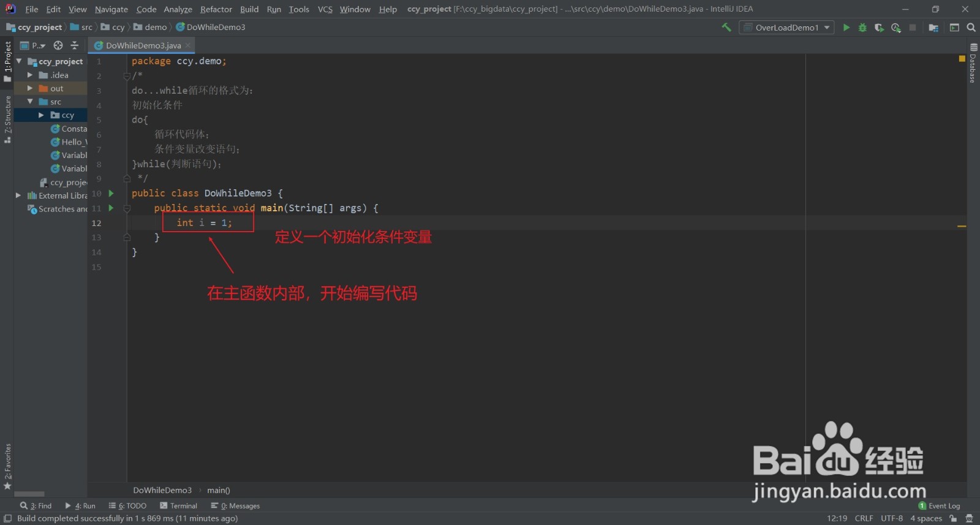Open Search Everywhere magnifier icon
Viewport: 980px width, 525px height.
click(x=971, y=28)
